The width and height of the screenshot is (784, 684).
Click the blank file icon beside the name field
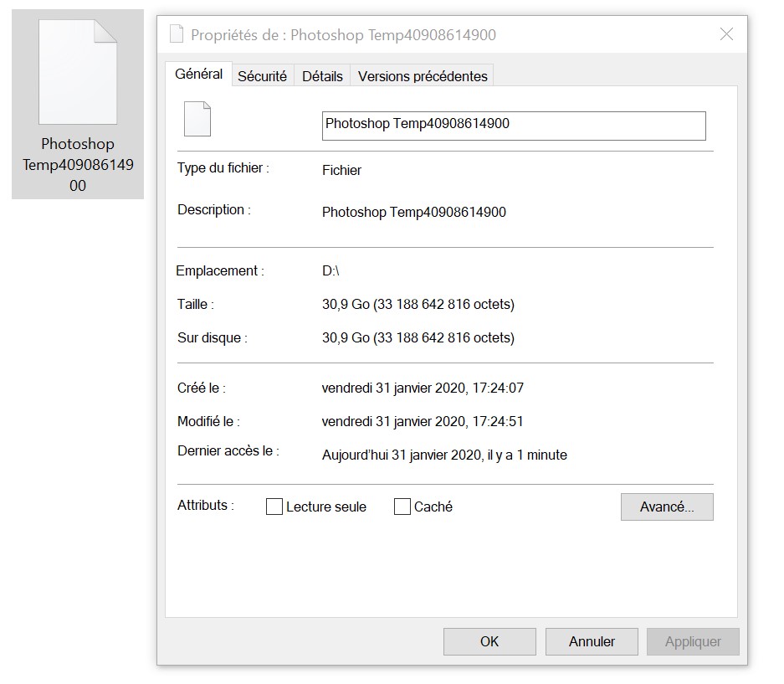pyautogui.click(x=197, y=119)
